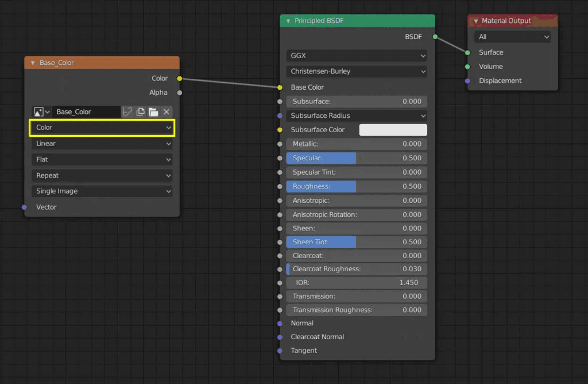
Task: Click the white Subsurface Color swatch
Action: tap(393, 130)
